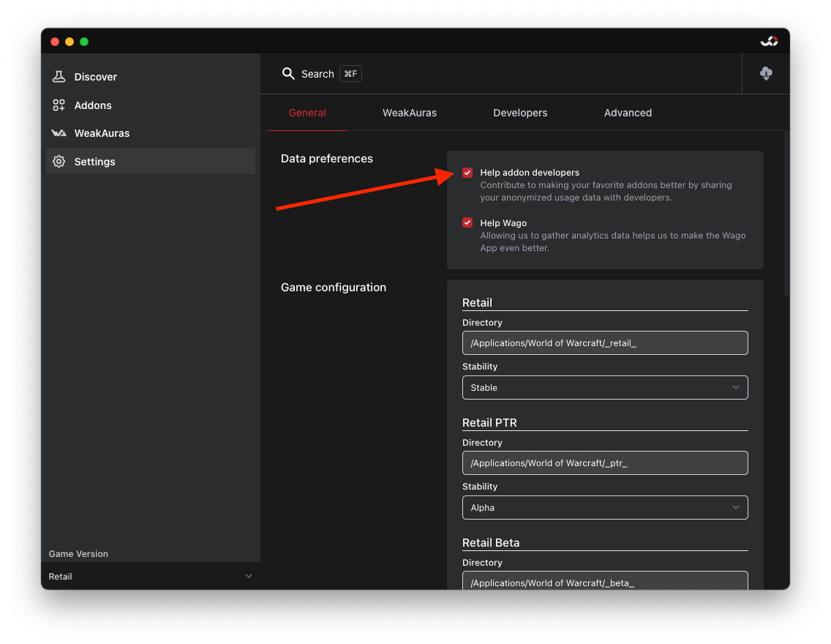This screenshot has height=644, width=831.
Task: Disable the Help Wago checkbox
Action: pyautogui.click(x=467, y=223)
